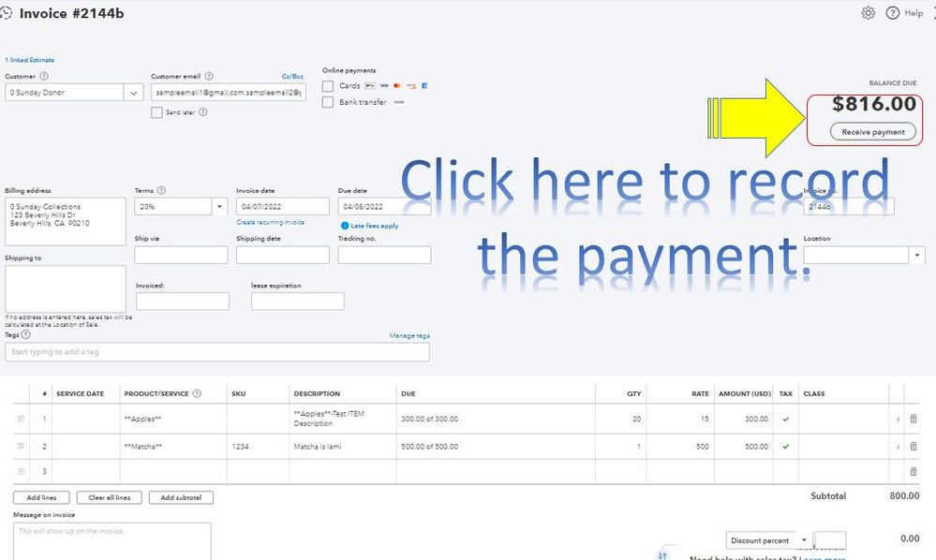936x560 pixels.
Task: Grab the drag handle of row 2
Action: [x=21, y=446]
